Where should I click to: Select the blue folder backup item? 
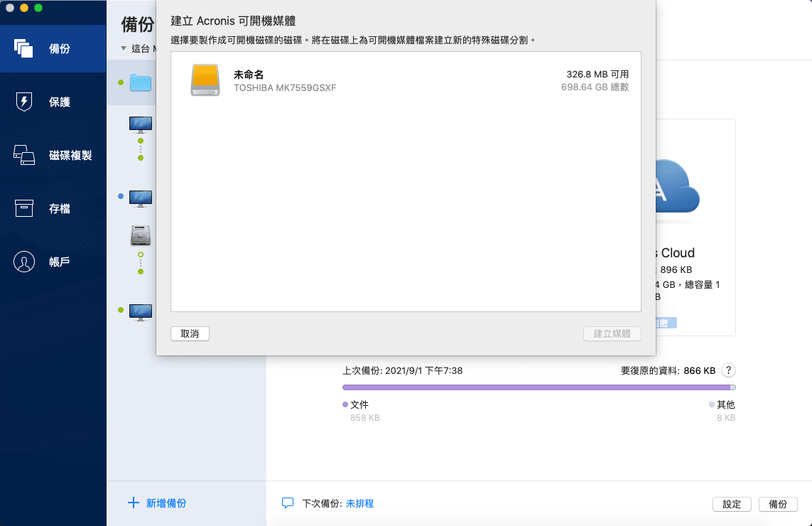pyautogui.click(x=141, y=82)
